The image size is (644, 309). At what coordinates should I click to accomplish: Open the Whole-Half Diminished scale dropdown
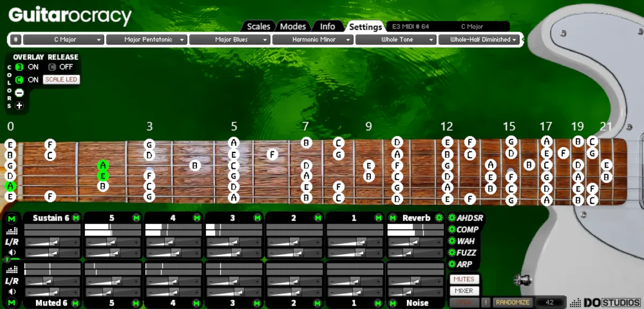(x=479, y=40)
